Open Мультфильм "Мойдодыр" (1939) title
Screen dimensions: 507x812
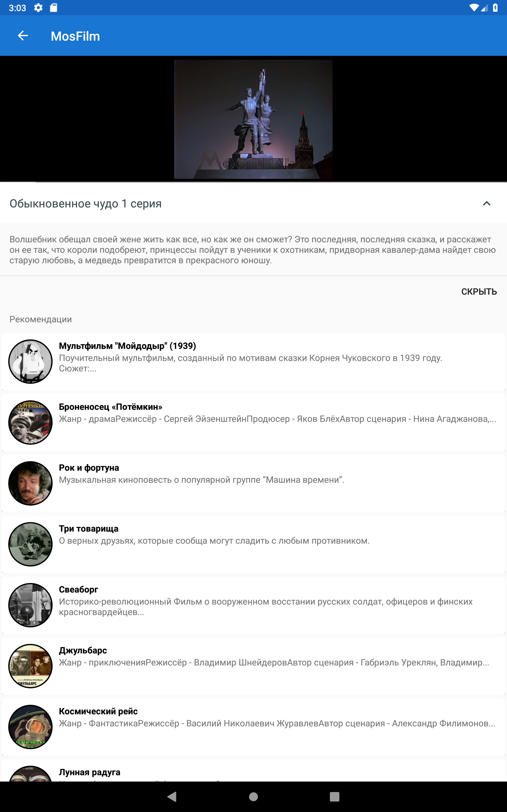[x=127, y=346]
